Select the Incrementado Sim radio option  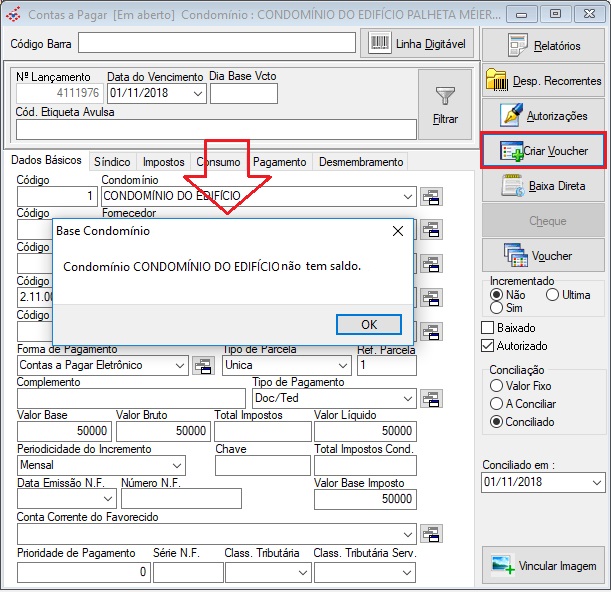tap(495, 308)
